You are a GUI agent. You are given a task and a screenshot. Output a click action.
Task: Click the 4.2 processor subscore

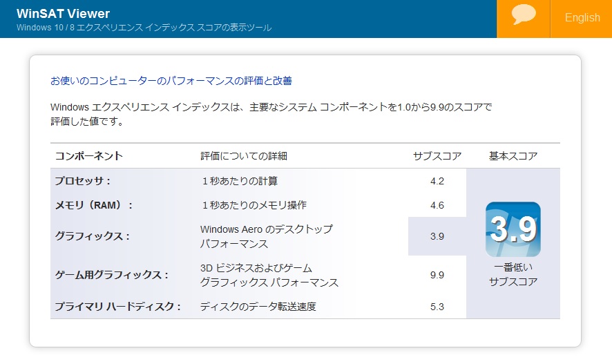coord(437,181)
